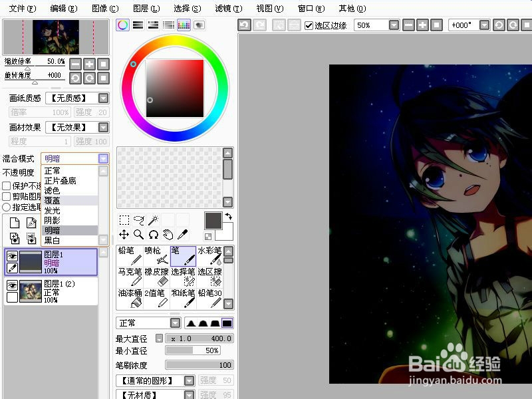Toggle the 剪贴图层 clipping group checkbox
The width and height of the screenshot is (532, 399).
click(x=7, y=196)
